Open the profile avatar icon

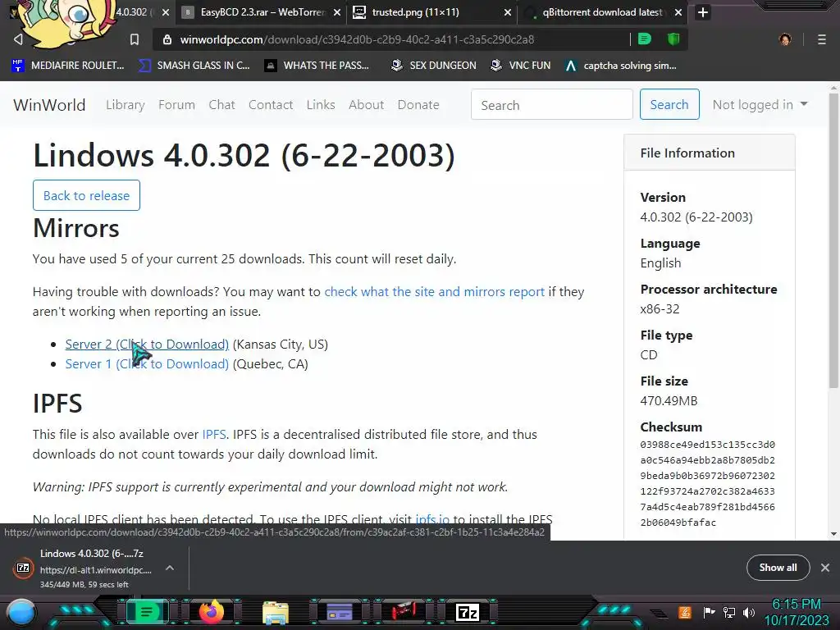(x=785, y=39)
